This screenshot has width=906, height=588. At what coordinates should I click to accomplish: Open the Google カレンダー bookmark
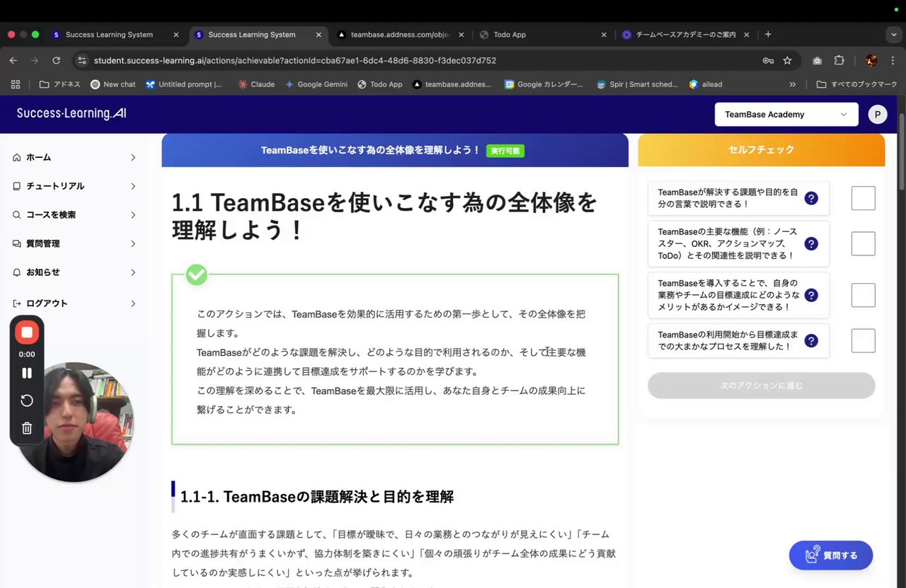click(x=544, y=84)
